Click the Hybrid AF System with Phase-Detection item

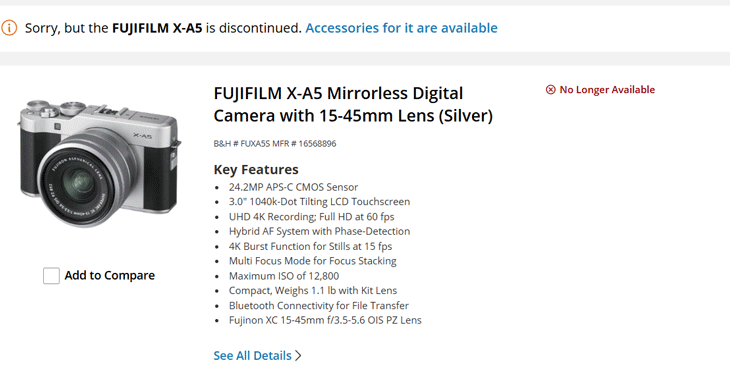click(x=319, y=231)
